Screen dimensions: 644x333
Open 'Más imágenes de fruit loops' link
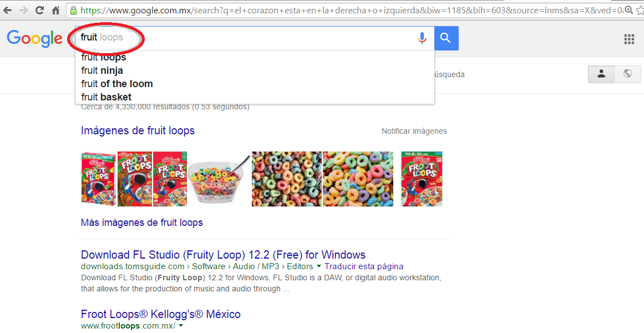point(141,223)
